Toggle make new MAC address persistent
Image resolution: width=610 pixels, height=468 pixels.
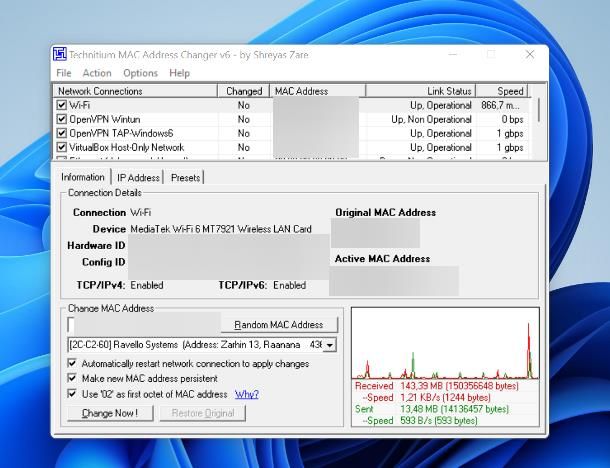pos(72,378)
